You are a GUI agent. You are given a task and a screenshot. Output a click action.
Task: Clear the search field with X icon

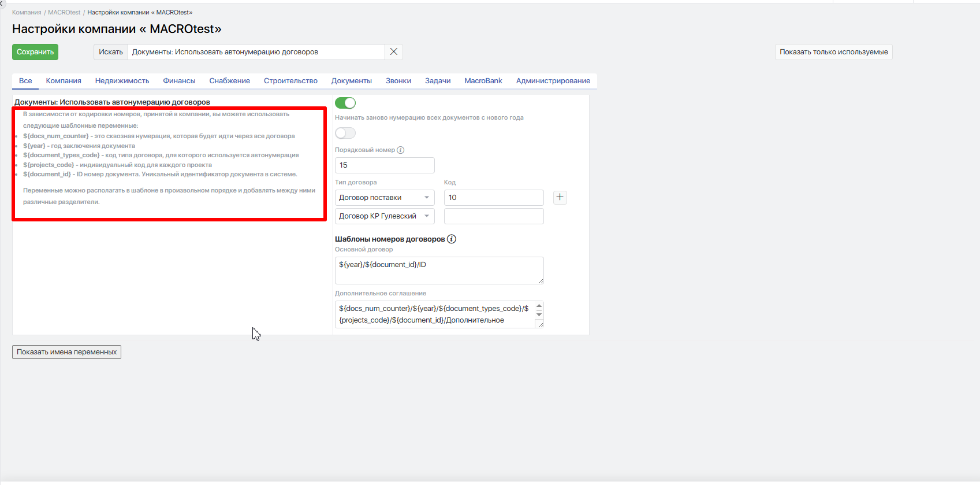click(x=393, y=52)
